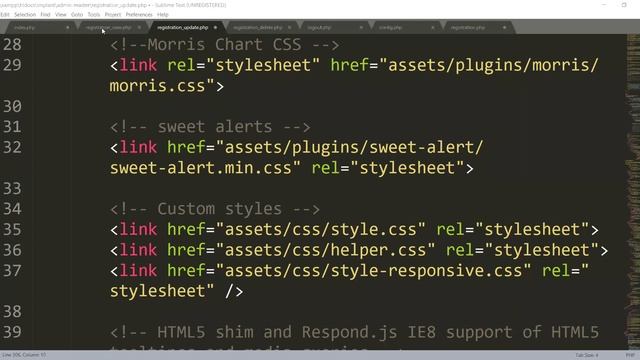The width and height of the screenshot is (640, 360).
Task: Open the Tab Size selector in status bar
Action: tap(587, 355)
